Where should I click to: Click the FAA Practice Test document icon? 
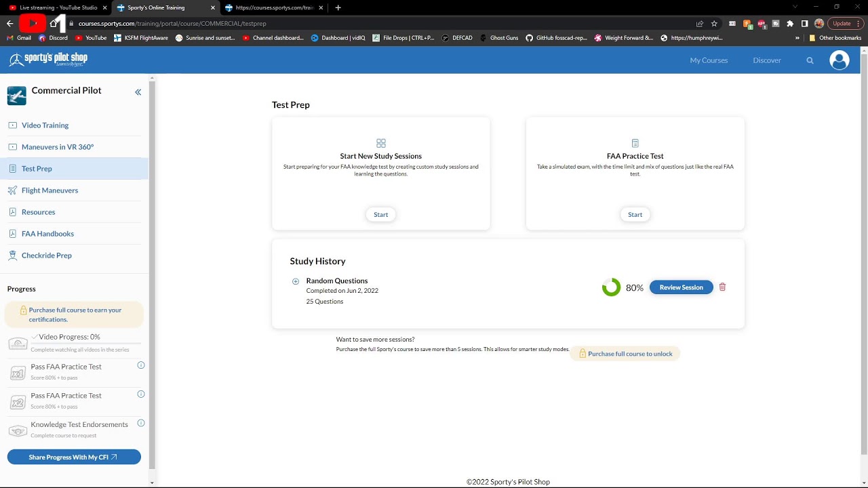(635, 143)
